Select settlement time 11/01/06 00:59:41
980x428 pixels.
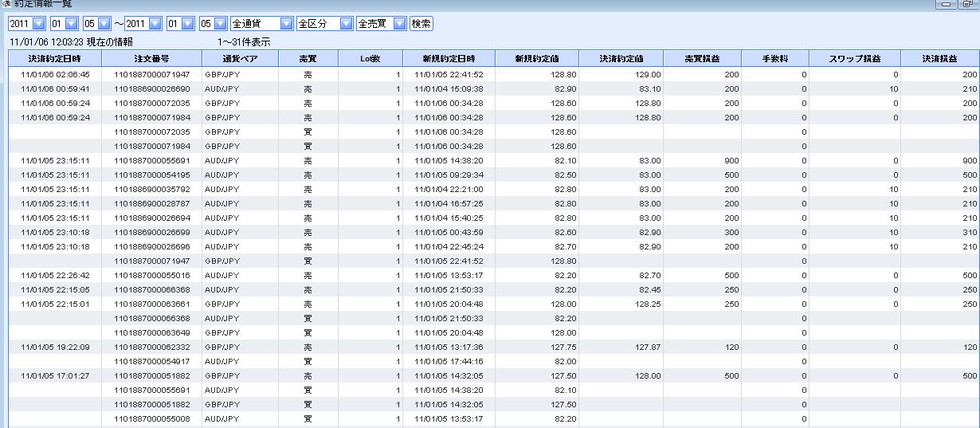pyautogui.click(x=55, y=88)
